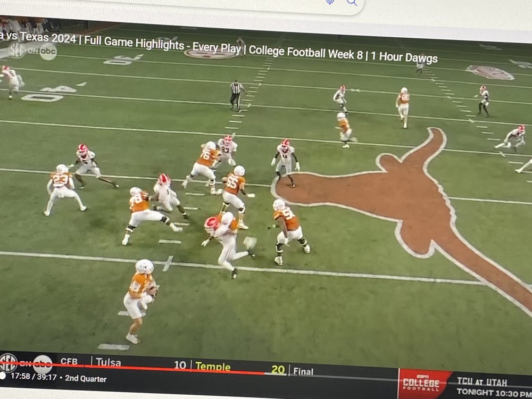The width and height of the screenshot is (532, 399).
Task: Click the SEC on abc watermark top-left
Action: click(31, 51)
